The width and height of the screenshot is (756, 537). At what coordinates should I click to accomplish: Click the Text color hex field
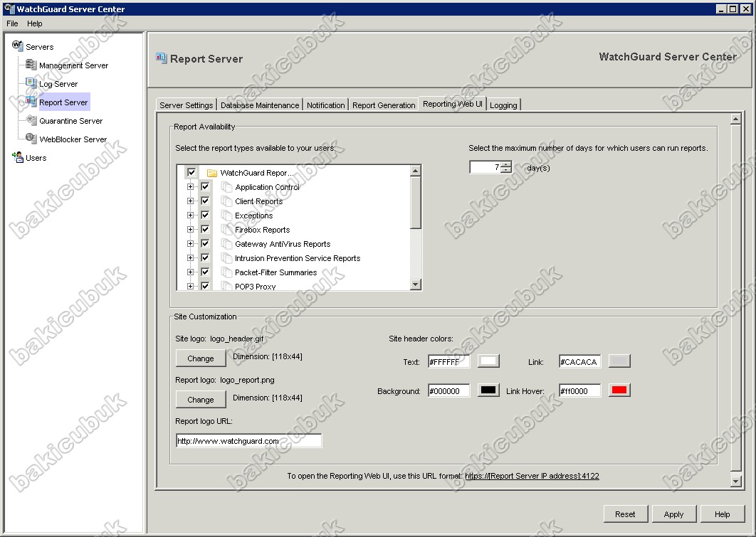click(x=449, y=362)
